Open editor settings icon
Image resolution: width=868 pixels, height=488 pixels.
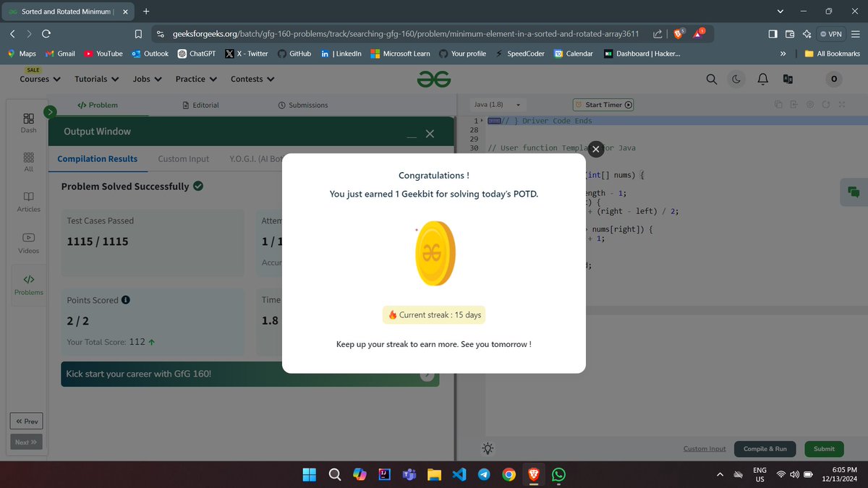(x=810, y=105)
